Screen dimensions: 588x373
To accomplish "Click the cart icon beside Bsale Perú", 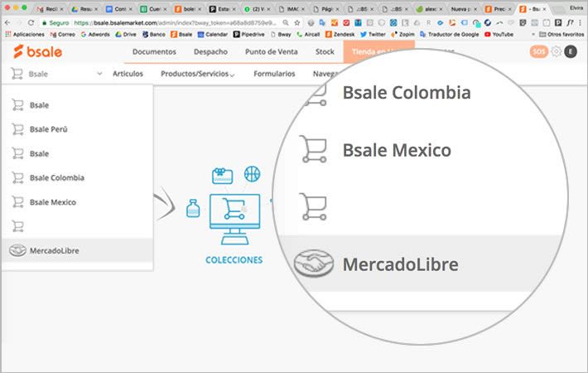I will coord(17,129).
